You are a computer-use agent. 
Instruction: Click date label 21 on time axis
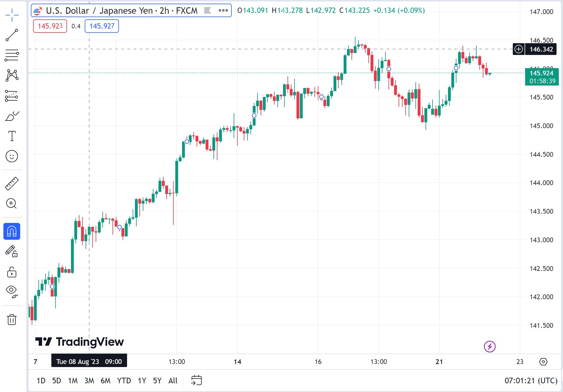pyautogui.click(x=439, y=362)
